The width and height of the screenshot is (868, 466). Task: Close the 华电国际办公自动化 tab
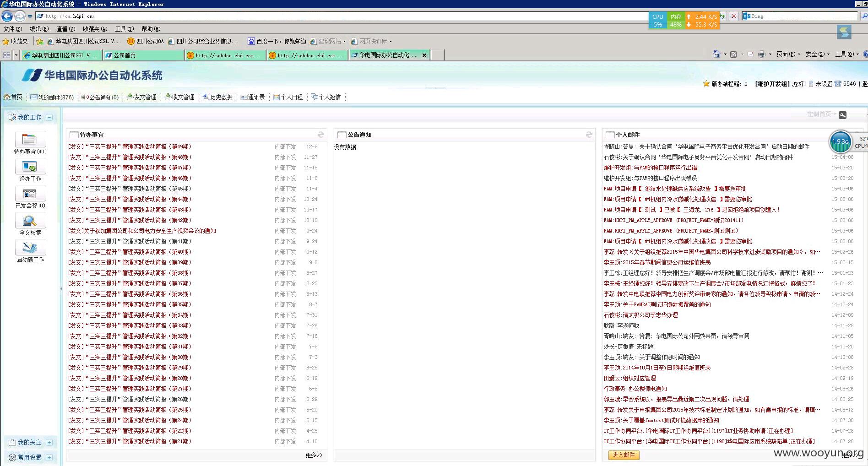tap(424, 55)
